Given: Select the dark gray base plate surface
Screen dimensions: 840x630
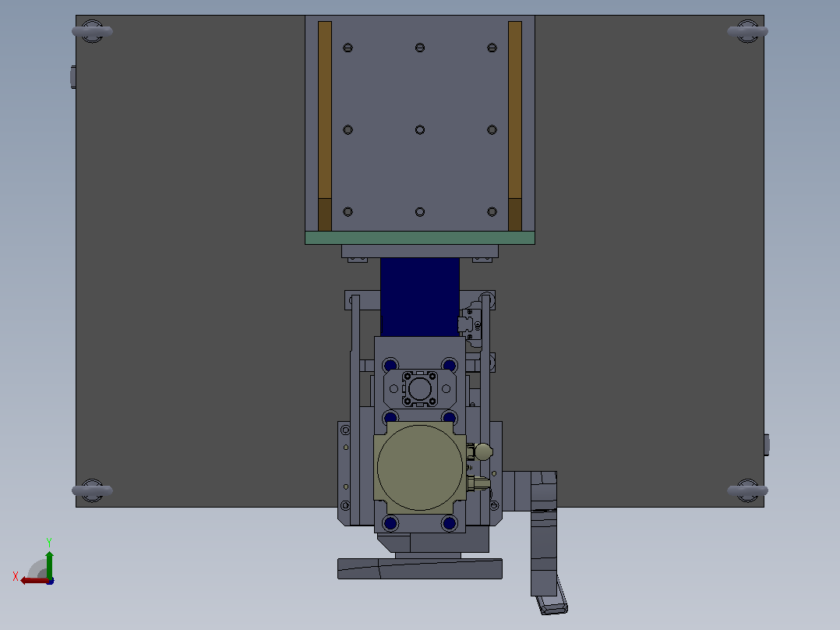Looking at the screenshot, I should point(190,260).
